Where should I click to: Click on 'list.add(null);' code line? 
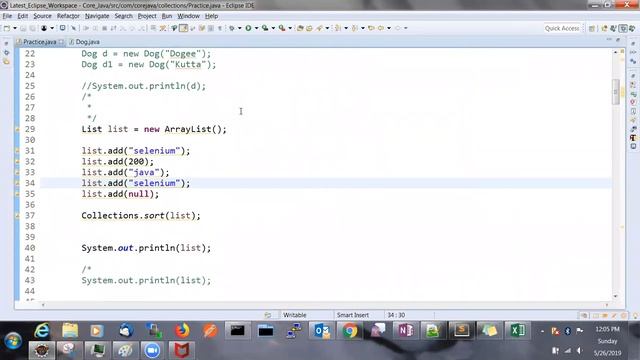coord(120,194)
